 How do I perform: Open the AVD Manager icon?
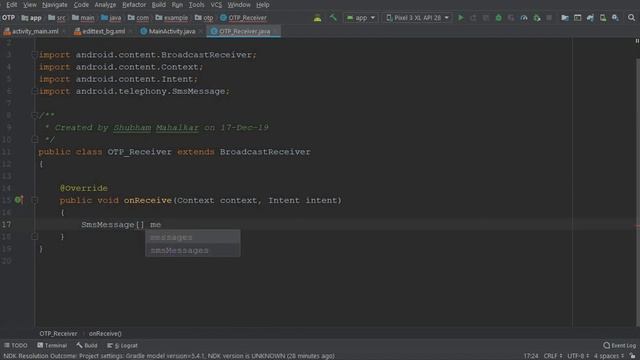click(x=603, y=18)
